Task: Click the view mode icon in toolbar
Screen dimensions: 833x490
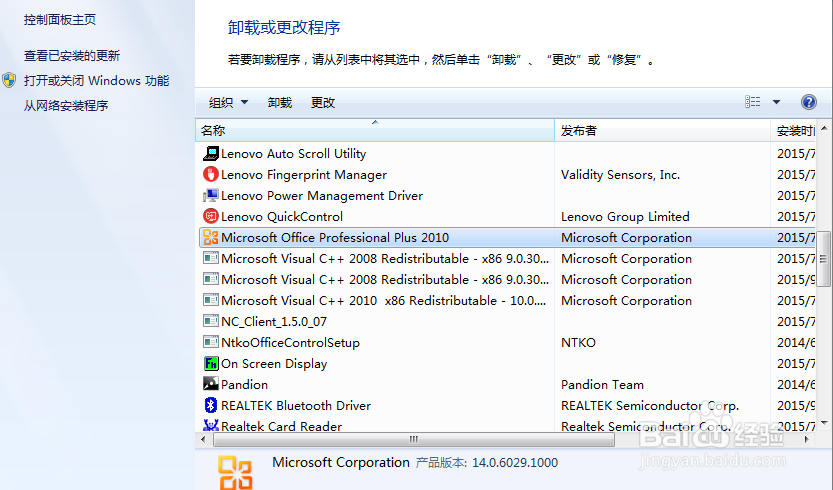Action: click(x=753, y=102)
